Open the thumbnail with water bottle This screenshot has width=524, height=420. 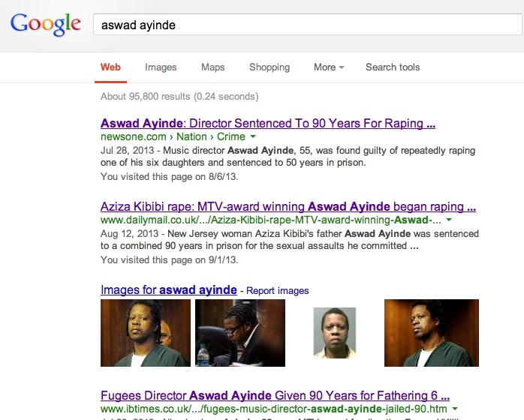(240, 333)
